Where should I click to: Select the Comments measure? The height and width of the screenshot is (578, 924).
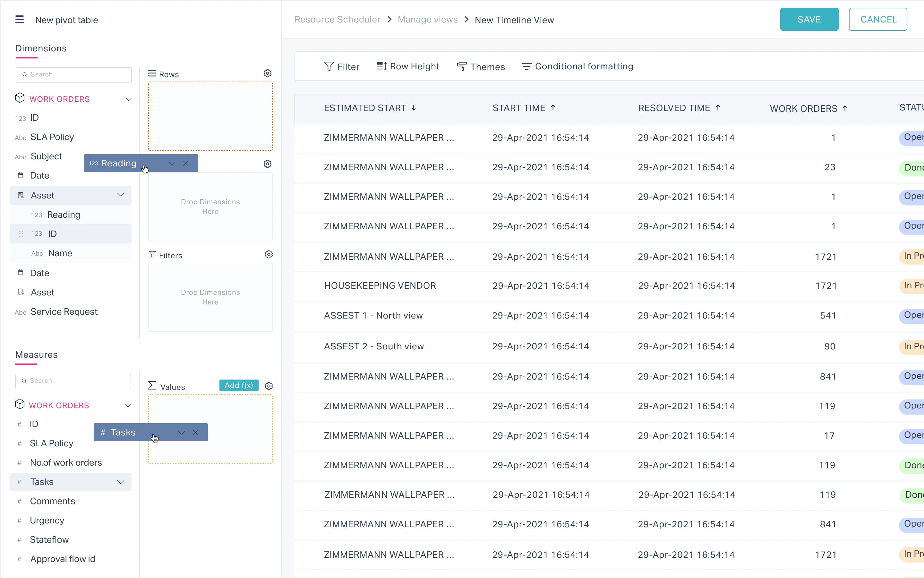coord(53,502)
